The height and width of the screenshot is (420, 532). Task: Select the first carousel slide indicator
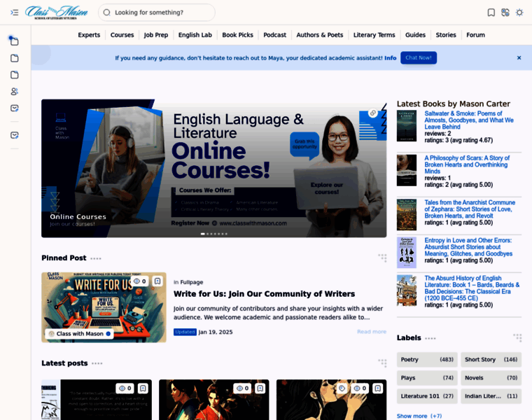coord(203,234)
